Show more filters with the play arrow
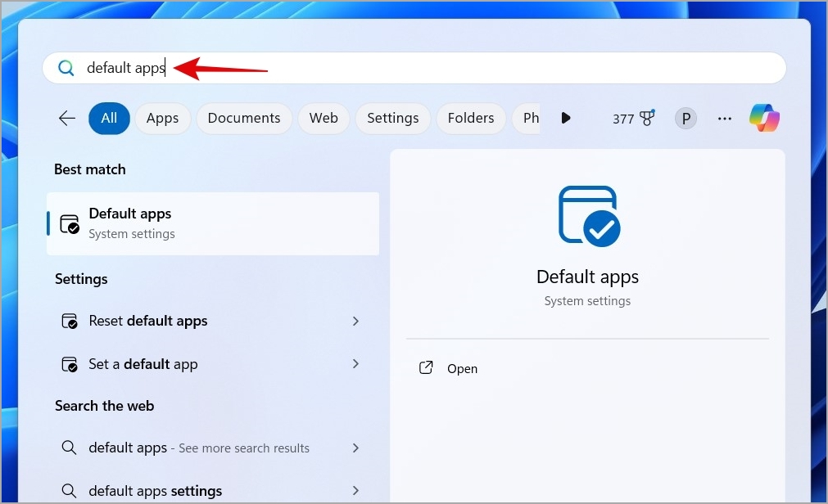Image resolution: width=828 pixels, height=504 pixels. pos(566,118)
